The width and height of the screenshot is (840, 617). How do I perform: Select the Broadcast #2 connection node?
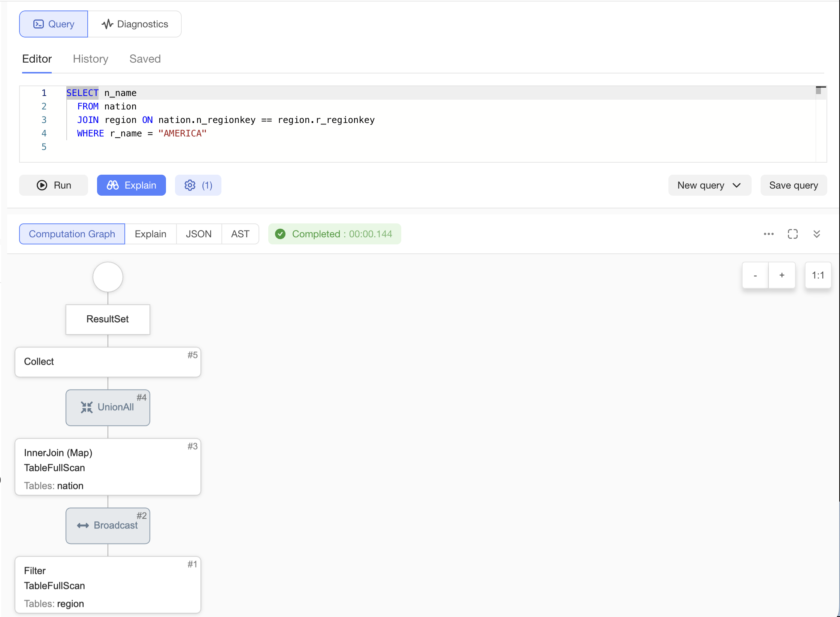click(x=108, y=526)
